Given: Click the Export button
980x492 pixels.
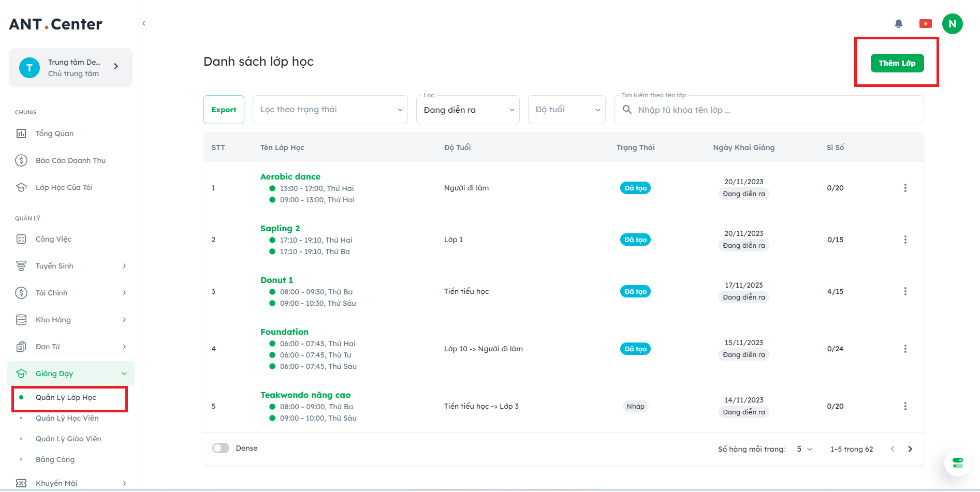Looking at the screenshot, I should (x=224, y=110).
